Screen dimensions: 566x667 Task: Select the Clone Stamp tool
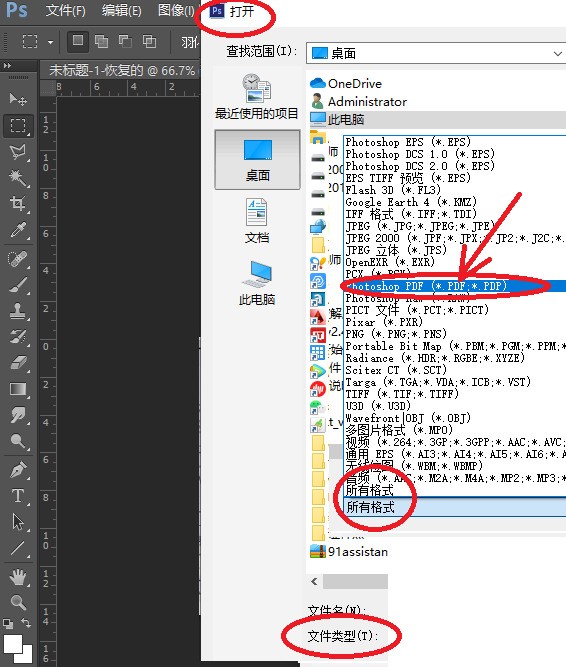click(x=17, y=311)
